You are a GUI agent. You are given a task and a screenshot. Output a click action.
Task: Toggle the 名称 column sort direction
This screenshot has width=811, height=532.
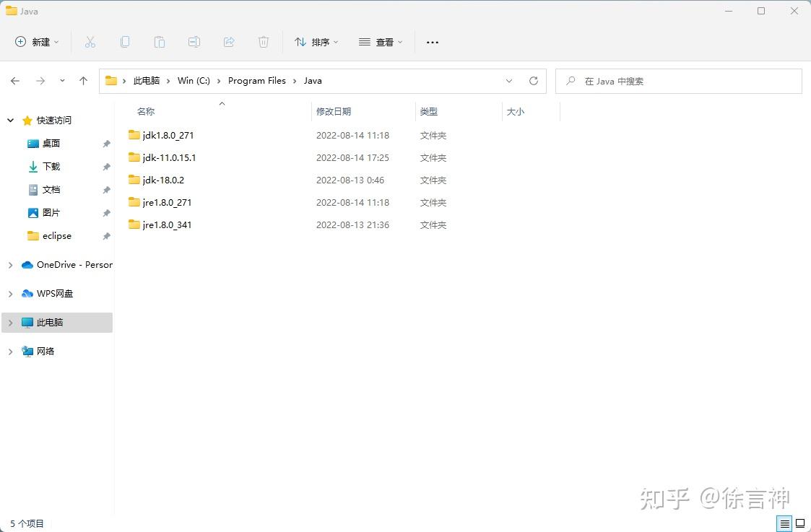tap(146, 111)
